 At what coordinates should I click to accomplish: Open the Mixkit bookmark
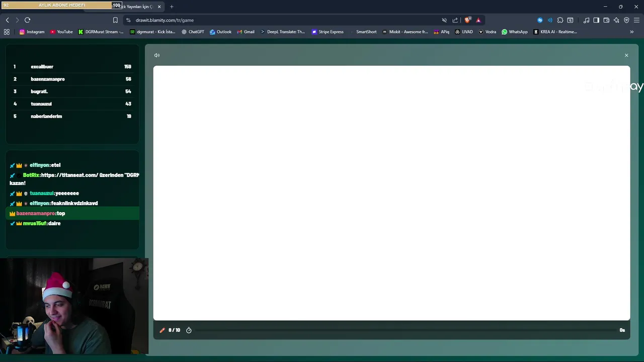coord(405,32)
